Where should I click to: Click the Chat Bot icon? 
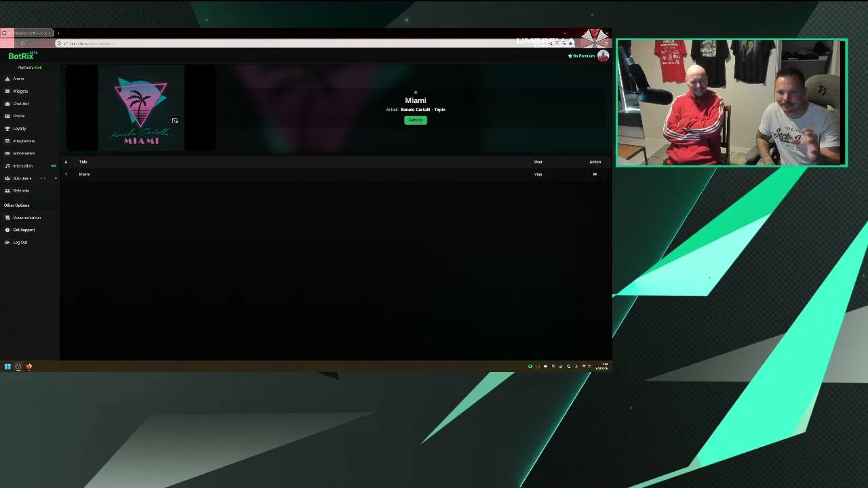[7, 104]
